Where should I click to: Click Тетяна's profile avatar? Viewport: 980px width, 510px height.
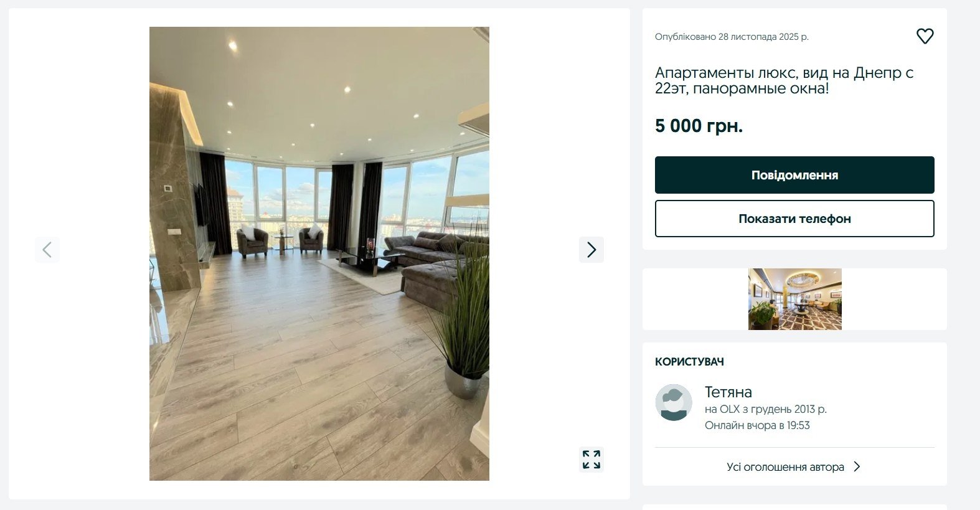point(674,402)
